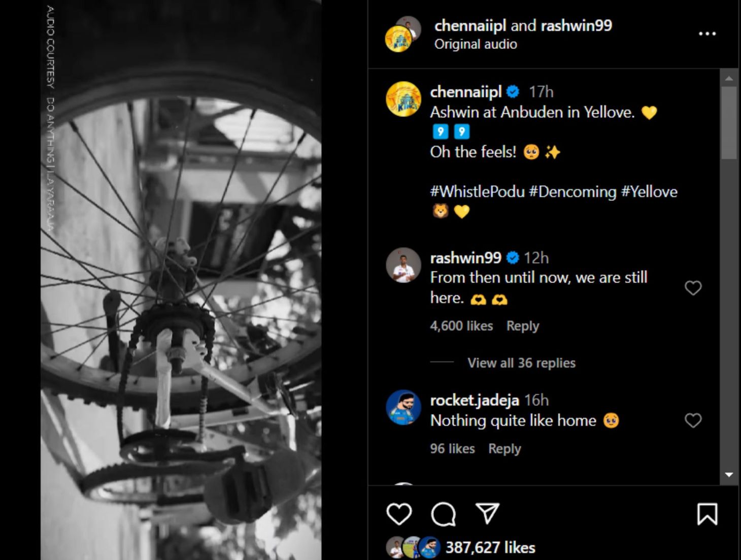This screenshot has width=741, height=560.
Task: Open the #WhistlePodu hashtag
Action: pos(477,192)
